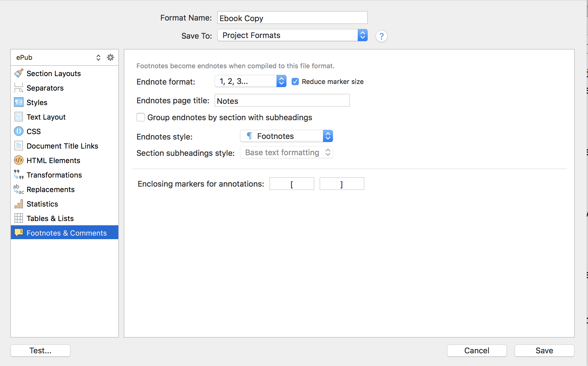Select Section Layouts pane
This screenshot has height=366, width=588.
(65, 73)
